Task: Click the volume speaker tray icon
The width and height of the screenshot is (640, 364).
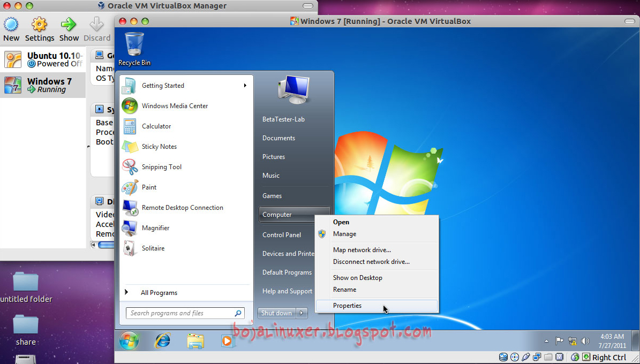Action: click(x=585, y=341)
